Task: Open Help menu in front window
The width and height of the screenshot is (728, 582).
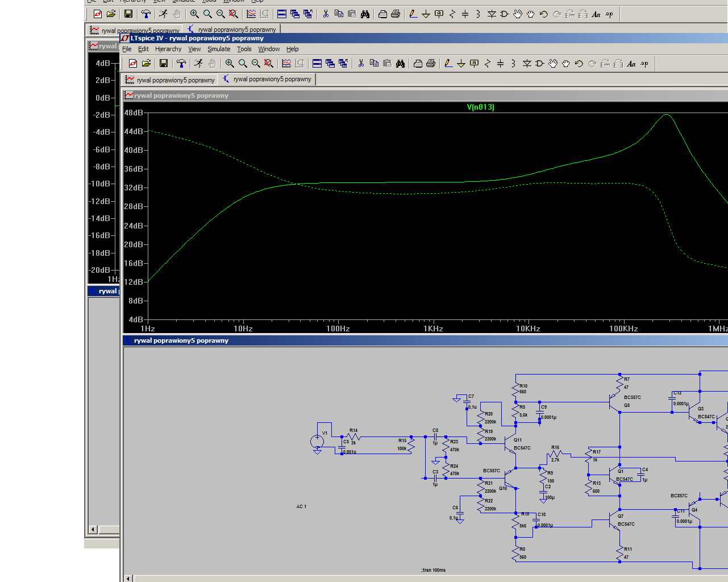Action: coord(292,49)
